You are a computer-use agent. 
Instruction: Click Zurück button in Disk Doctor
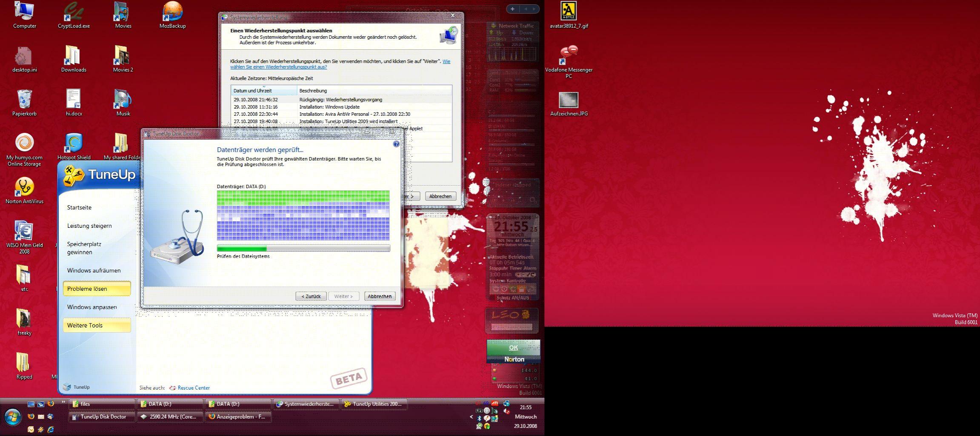(311, 296)
